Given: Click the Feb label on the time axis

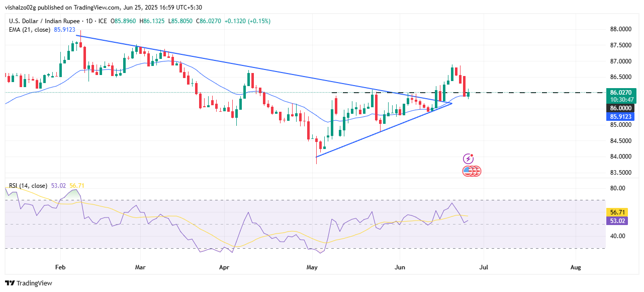Looking at the screenshot, I should coord(60,267).
